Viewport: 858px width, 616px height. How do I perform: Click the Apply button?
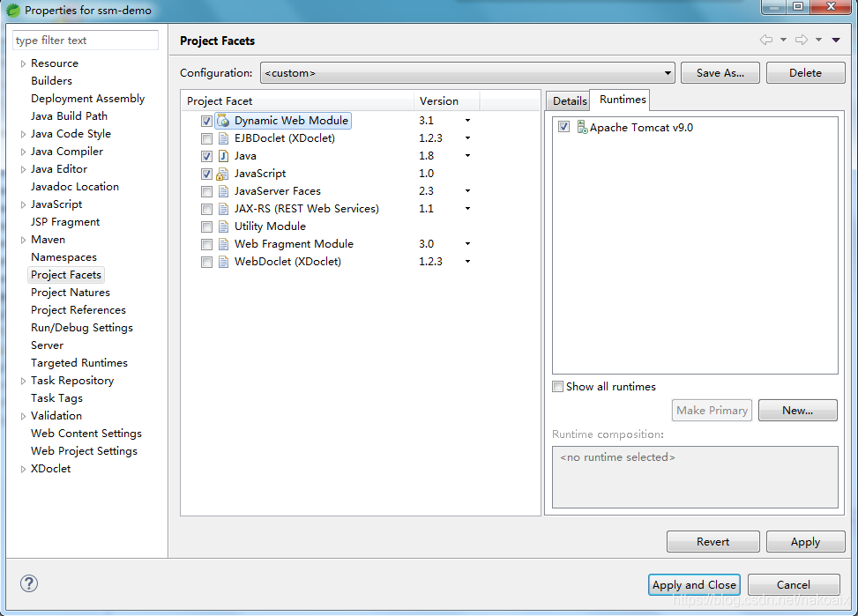[805, 542]
